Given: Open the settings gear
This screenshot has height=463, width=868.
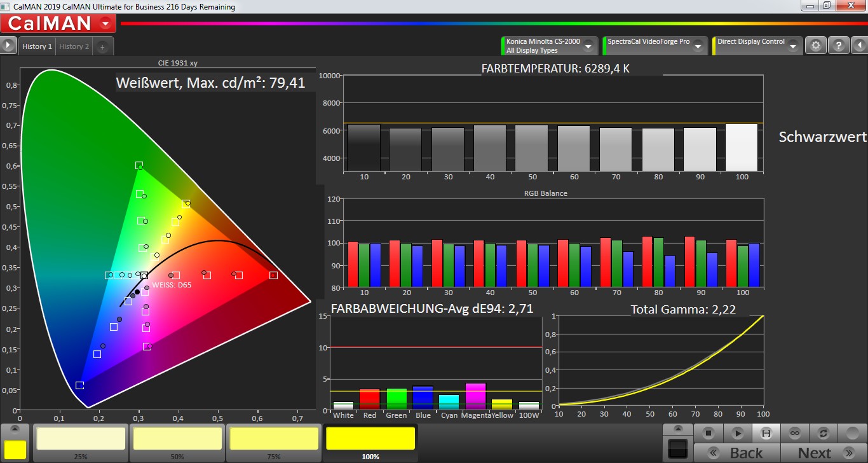Looking at the screenshot, I should pyautogui.click(x=816, y=46).
